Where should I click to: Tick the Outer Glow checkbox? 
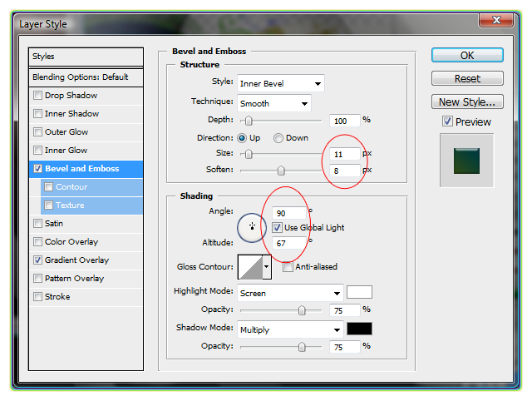37,131
